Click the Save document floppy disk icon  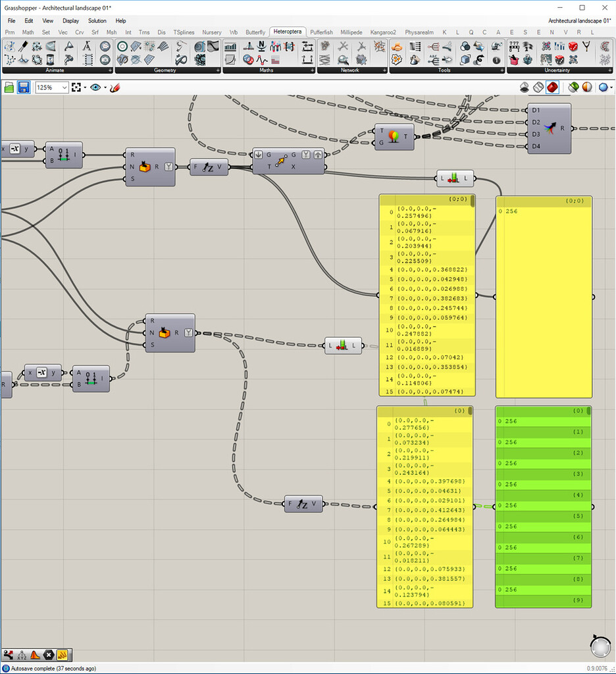pos(24,88)
